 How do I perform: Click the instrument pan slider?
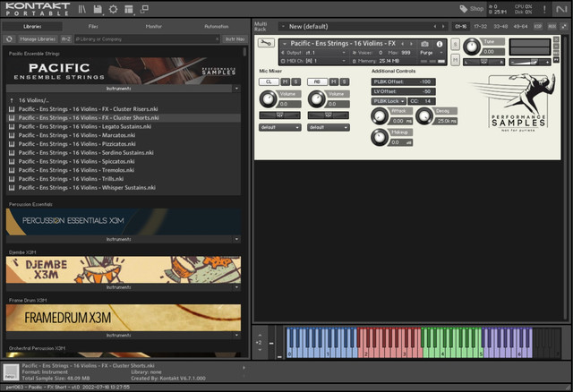coord(484,62)
